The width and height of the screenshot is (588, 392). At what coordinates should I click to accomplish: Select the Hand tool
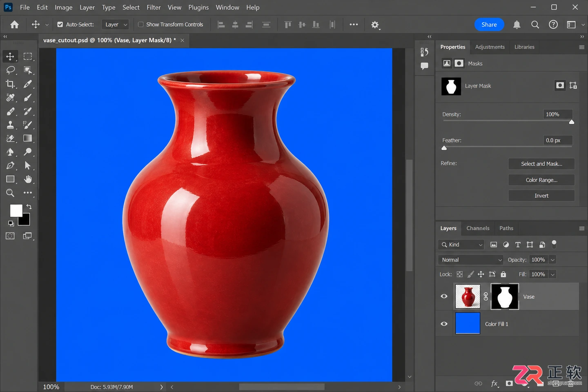click(27, 179)
